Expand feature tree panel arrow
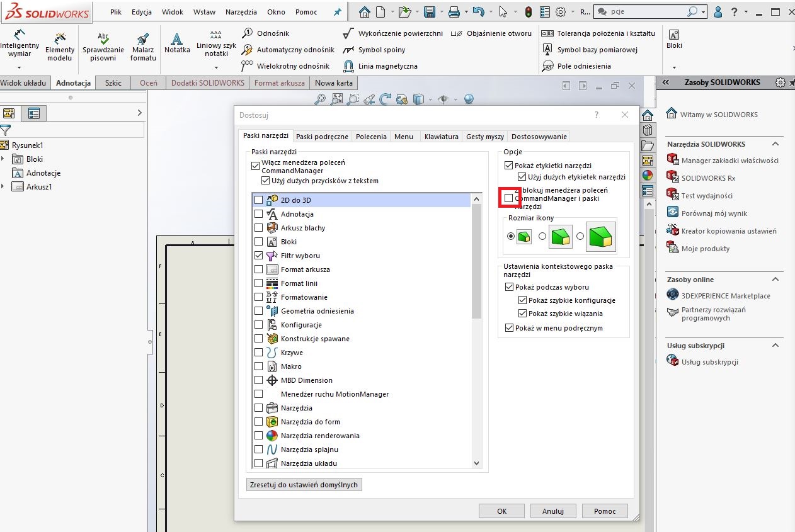795x532 pixels. (139, 113)
